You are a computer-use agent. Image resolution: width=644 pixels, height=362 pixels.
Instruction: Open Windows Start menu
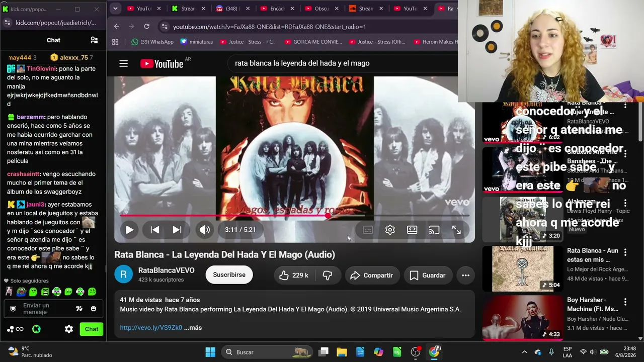pos(210,352)
